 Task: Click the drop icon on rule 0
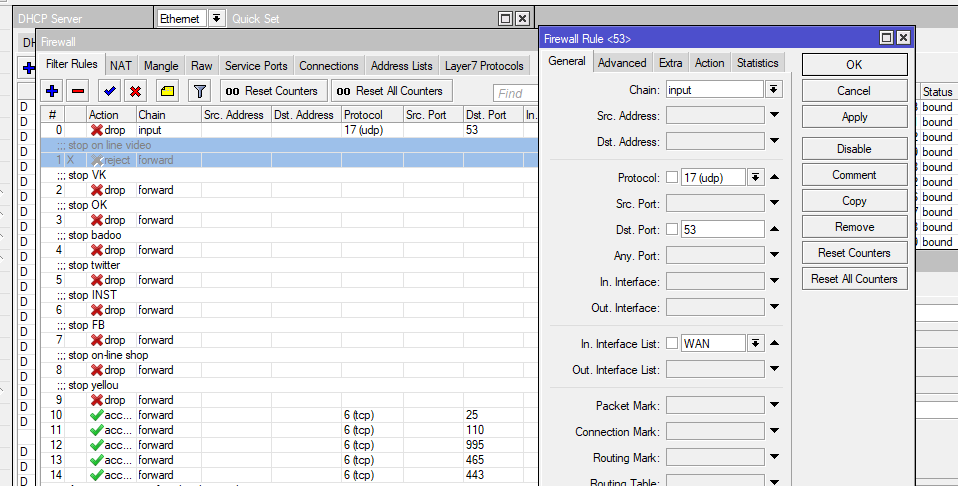click(x=97, y=130)
